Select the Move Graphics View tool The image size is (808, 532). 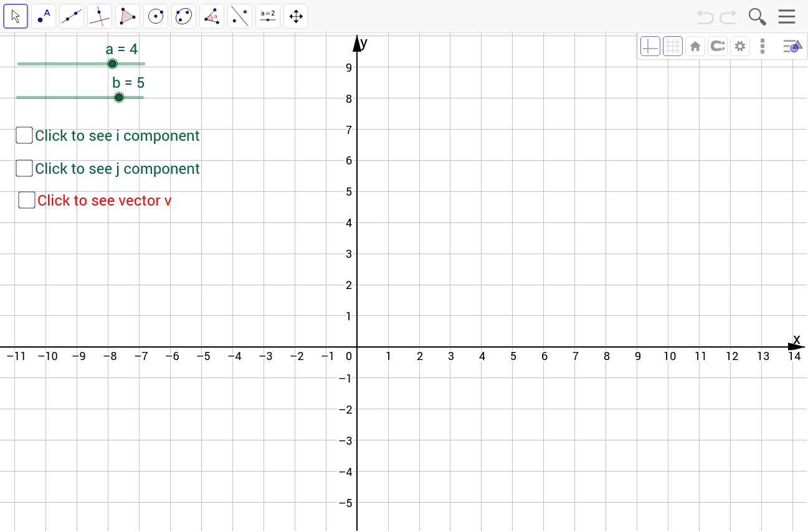tap(295, 16)
